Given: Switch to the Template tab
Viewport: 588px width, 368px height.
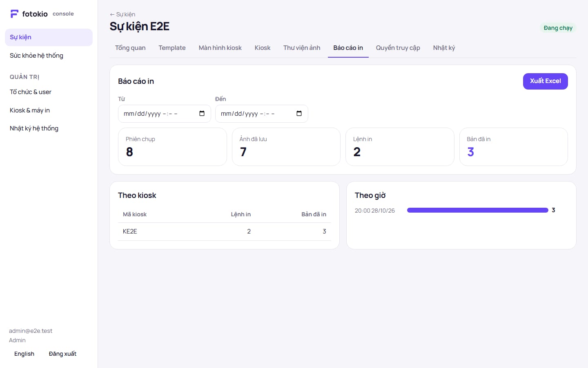Looking at the screenshot, I should coord(172,48).
